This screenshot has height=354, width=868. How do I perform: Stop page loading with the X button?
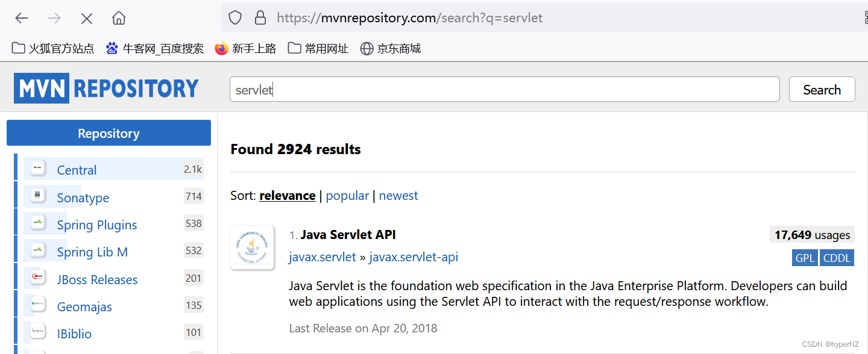(x=87, y=18)
